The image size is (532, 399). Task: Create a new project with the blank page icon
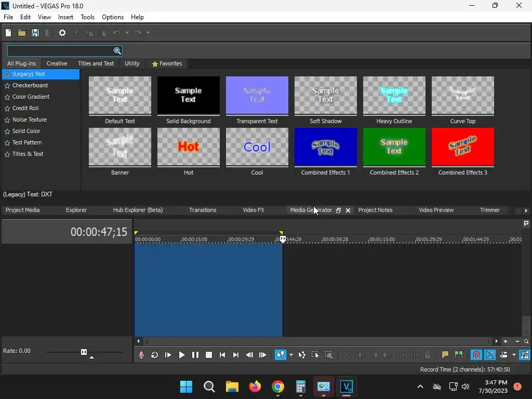click(x=8, y=33)
